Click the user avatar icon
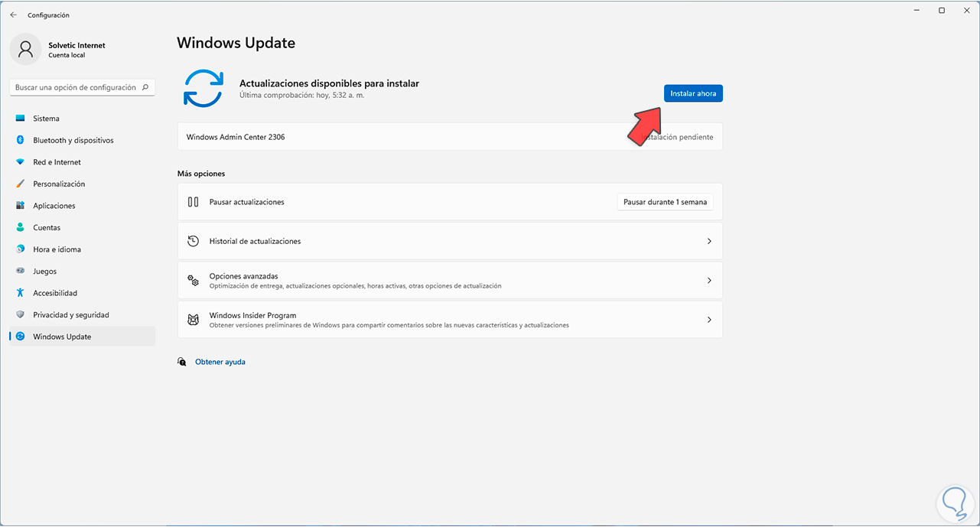The image size is (980, 527). [x=26, y=49]
